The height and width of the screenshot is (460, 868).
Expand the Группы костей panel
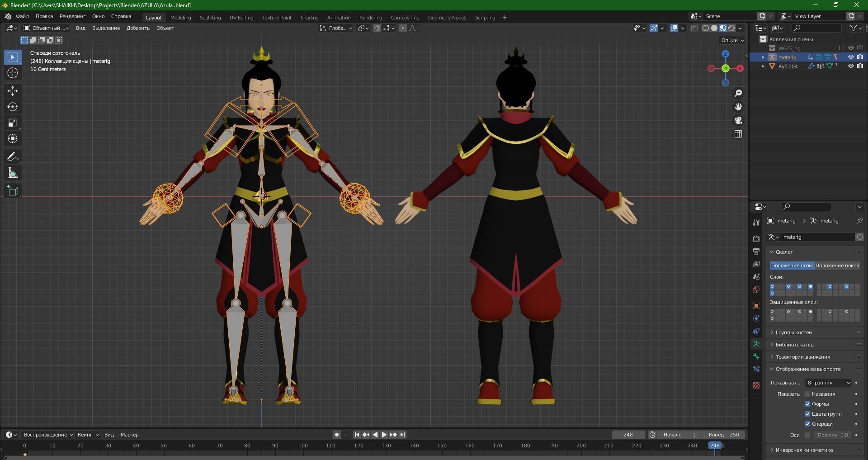(x=815, y=332)
